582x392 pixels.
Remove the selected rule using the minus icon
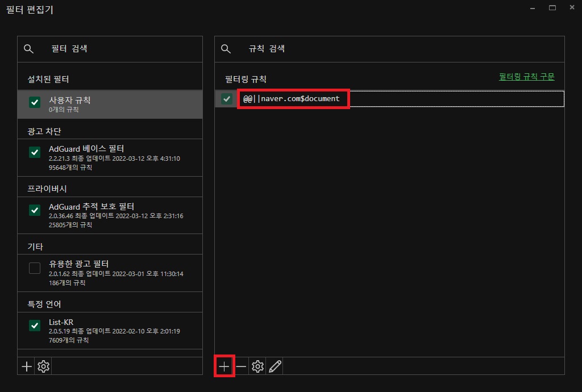coord(241,366)
